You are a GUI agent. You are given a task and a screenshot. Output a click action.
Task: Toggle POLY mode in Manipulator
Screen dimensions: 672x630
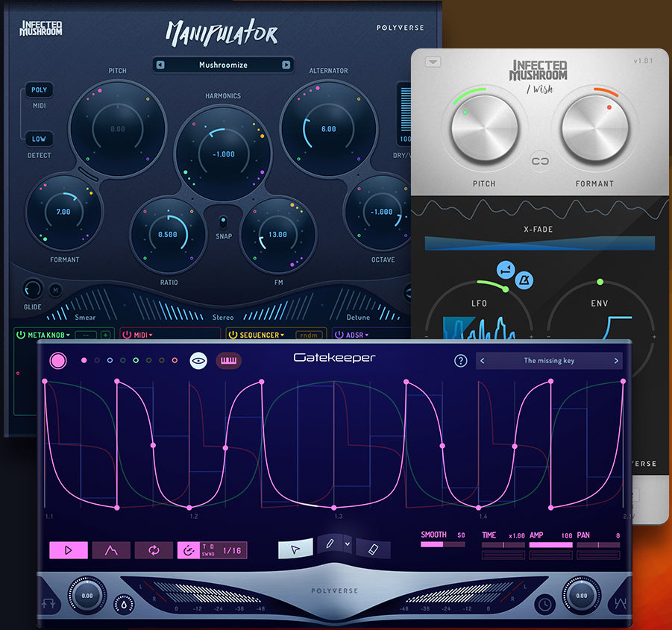[38, 89]
